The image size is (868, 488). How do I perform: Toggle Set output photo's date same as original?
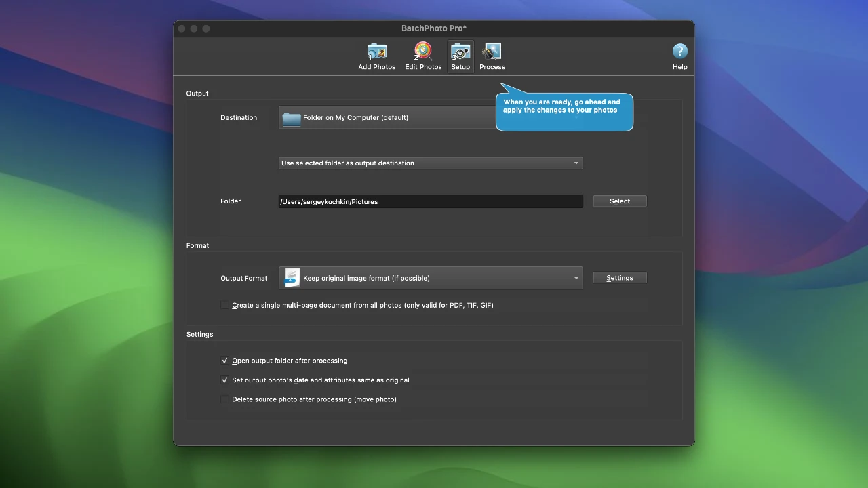coord(224,380)
